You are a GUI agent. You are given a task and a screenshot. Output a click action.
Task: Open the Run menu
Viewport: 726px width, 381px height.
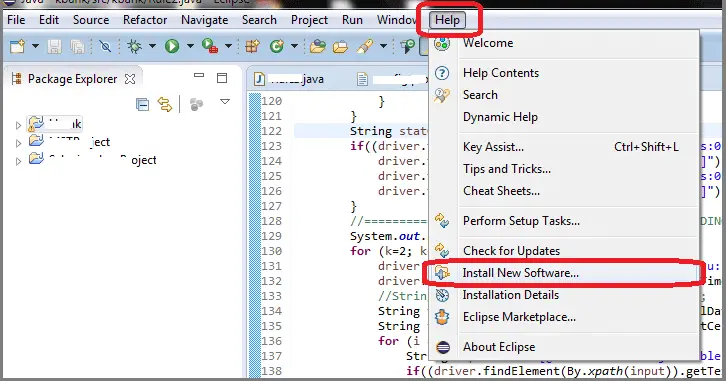pyautogui.click(x=352, y=20)
